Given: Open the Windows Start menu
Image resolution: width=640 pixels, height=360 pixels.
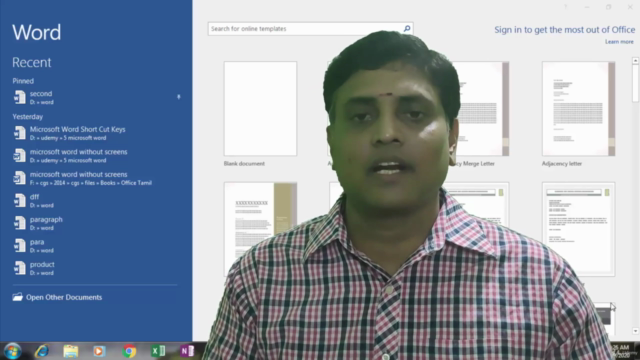Looking at the screenshot, I should pyautogui.click(x=12, y=351).
